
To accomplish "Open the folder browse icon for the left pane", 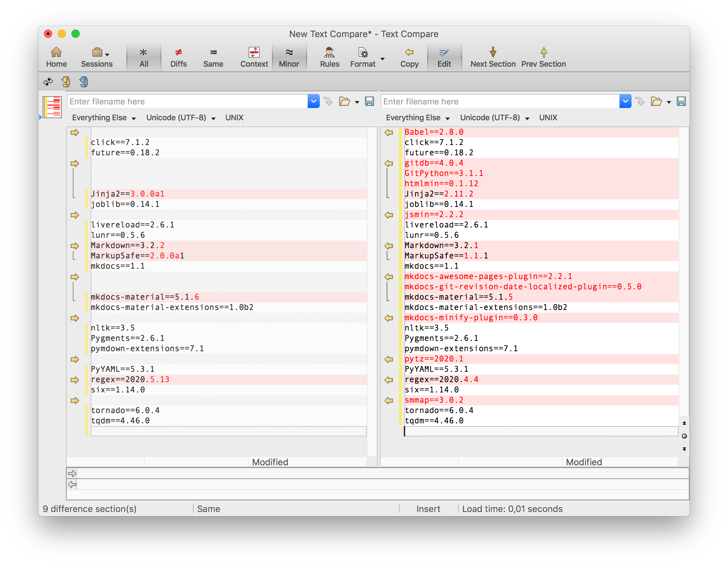I will 345,101.
